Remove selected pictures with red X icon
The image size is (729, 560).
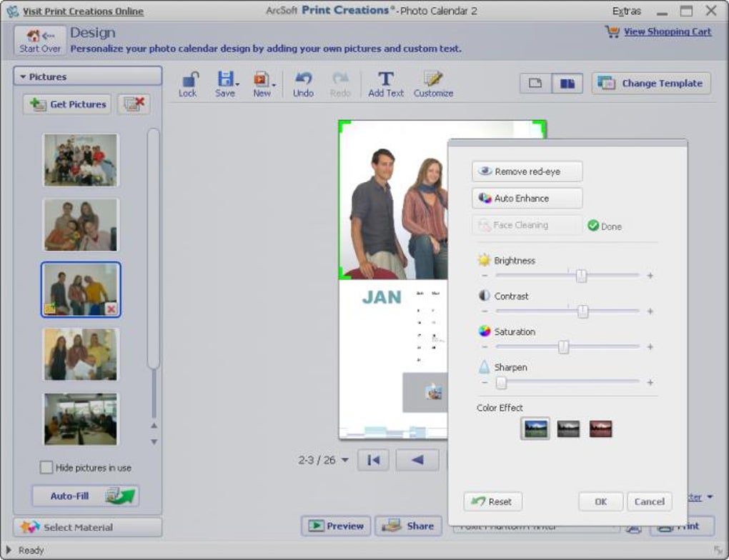coord(134,104)
